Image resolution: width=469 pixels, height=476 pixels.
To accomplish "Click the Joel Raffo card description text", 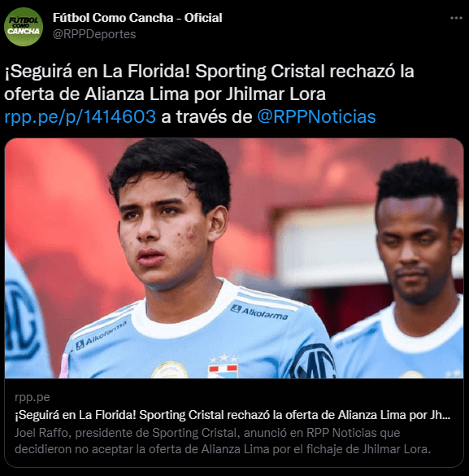I will 223,441.
